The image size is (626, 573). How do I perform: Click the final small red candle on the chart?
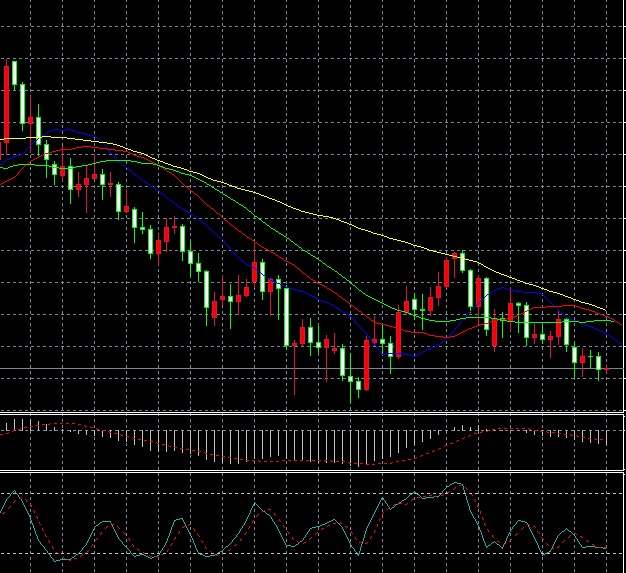coord(606,370)
